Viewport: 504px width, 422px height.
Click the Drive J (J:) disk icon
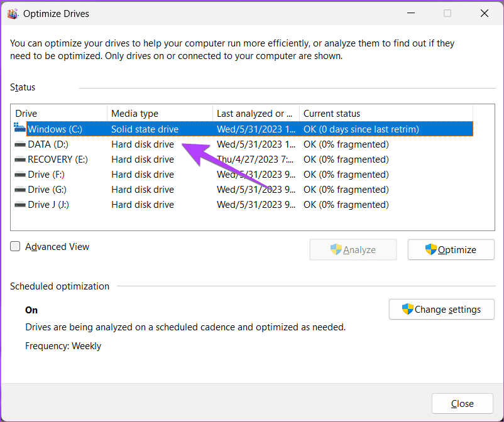[19, 205]
